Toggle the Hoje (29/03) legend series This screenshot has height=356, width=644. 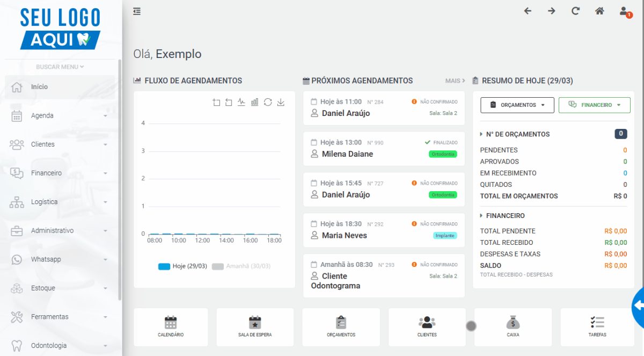coord(182,266)
